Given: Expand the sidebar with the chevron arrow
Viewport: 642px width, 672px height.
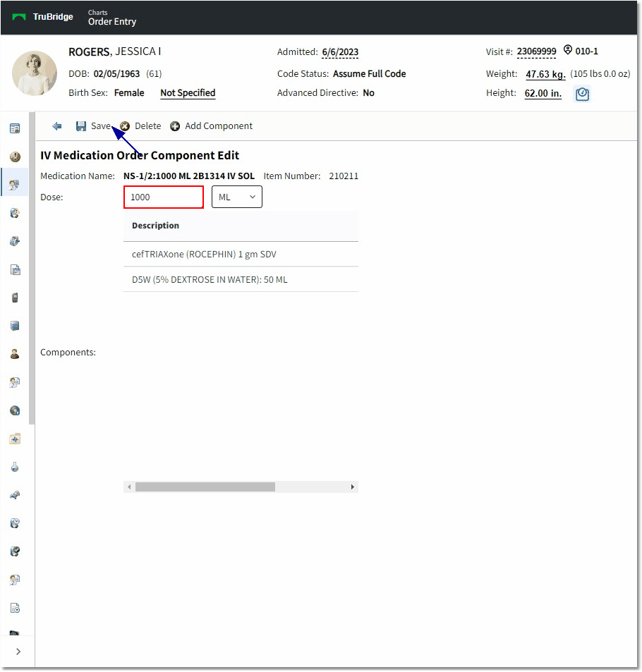Looking at the screenshot, I should pos(18,652).
